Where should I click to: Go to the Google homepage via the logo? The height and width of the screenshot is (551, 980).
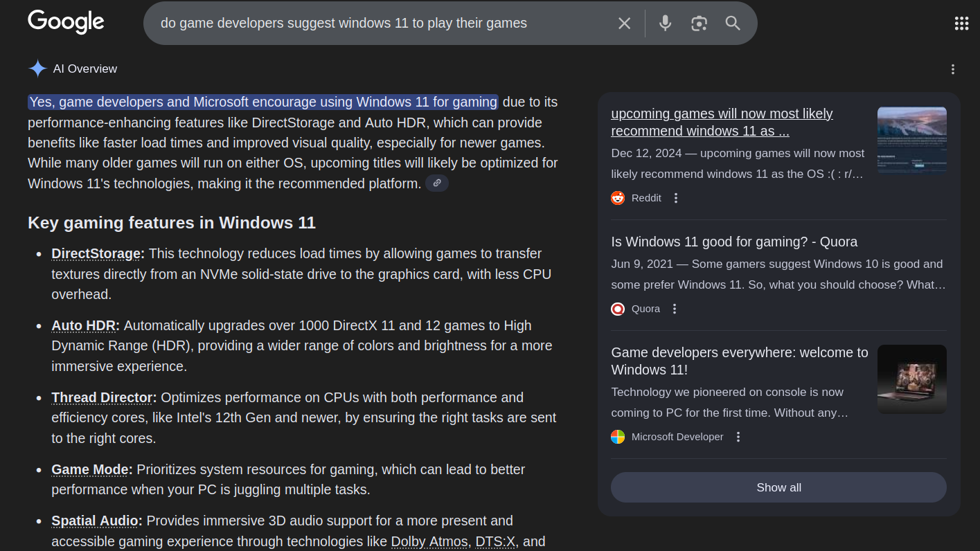66,21
